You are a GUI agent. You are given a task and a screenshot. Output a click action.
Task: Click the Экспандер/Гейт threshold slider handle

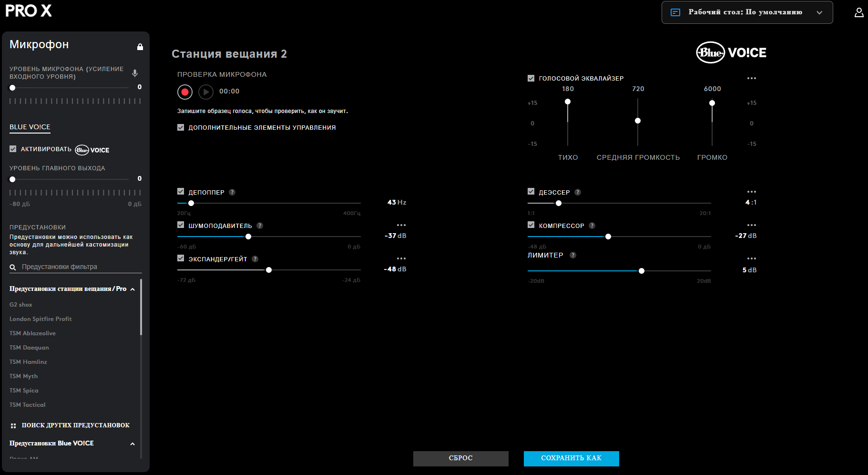coord(269,270)
